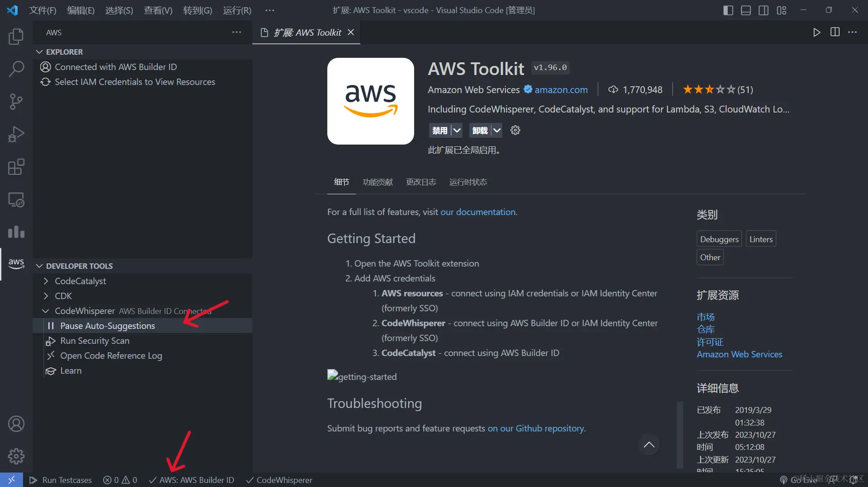This screenshot has width=868, height=487.
Task: Open Code Reference Log item
Action: point(142,356)
